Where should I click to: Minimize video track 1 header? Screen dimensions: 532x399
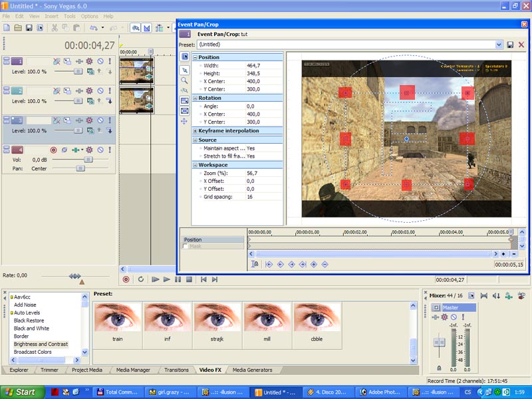(x=7, y=59)
